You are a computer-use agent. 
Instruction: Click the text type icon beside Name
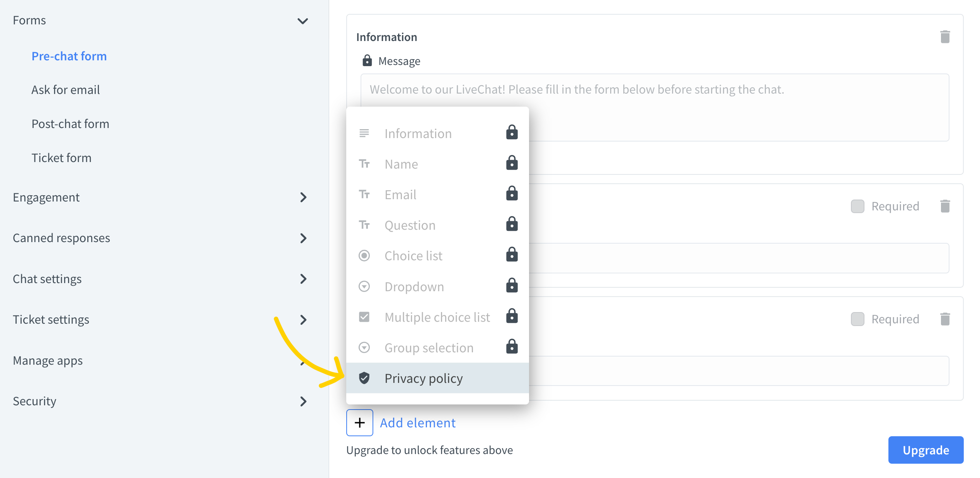pyautogui.click(x=364, y=164)
